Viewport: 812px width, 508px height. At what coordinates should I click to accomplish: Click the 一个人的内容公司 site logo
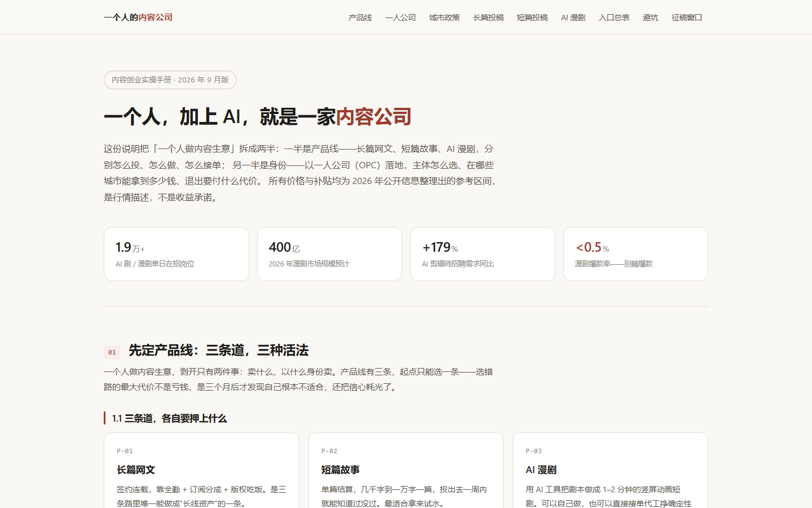tap(138, 17)
